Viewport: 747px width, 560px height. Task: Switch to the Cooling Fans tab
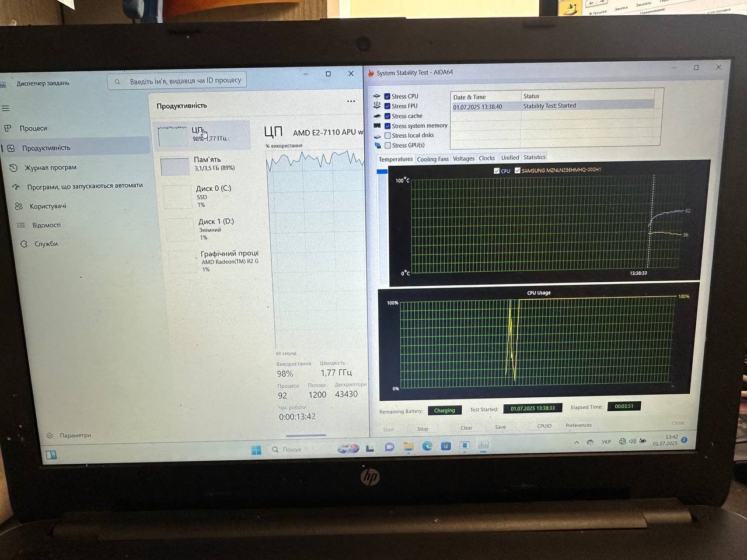click(432, 159)
